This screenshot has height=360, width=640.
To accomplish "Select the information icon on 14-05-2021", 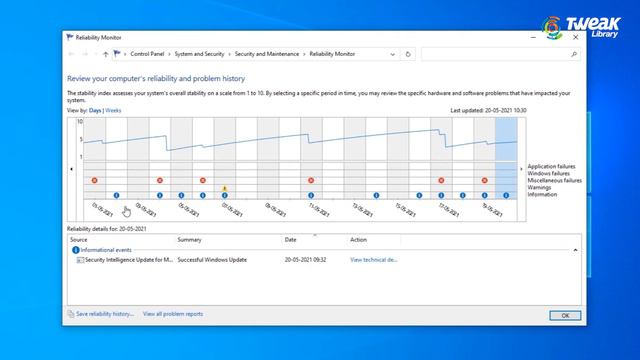I will pos(376,196).
